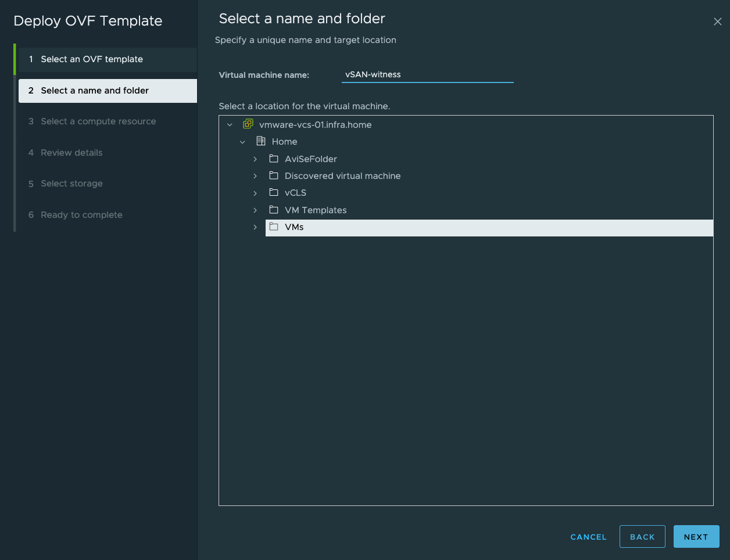Click the Home datacenter icon
The image size is (730, 560).
click(261, 141)
